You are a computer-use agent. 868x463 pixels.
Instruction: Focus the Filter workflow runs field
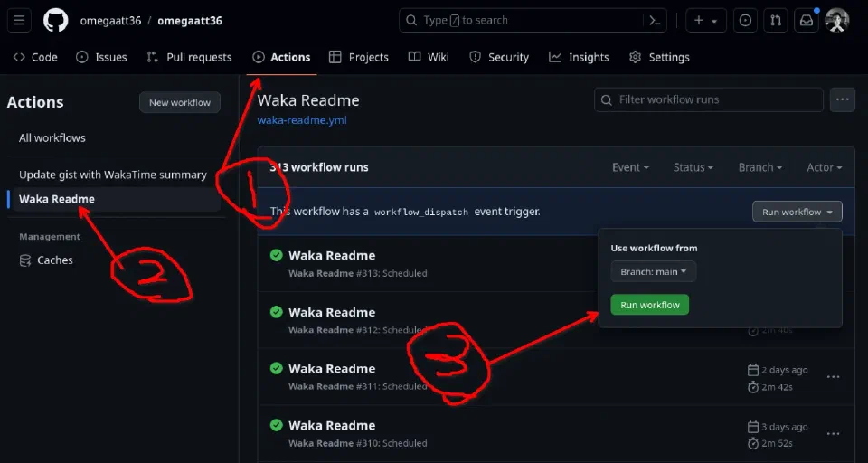(709, 99)
